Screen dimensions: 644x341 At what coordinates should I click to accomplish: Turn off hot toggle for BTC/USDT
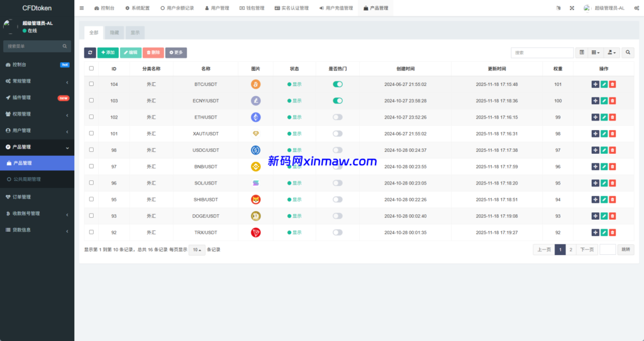click(x=338, y=84)
